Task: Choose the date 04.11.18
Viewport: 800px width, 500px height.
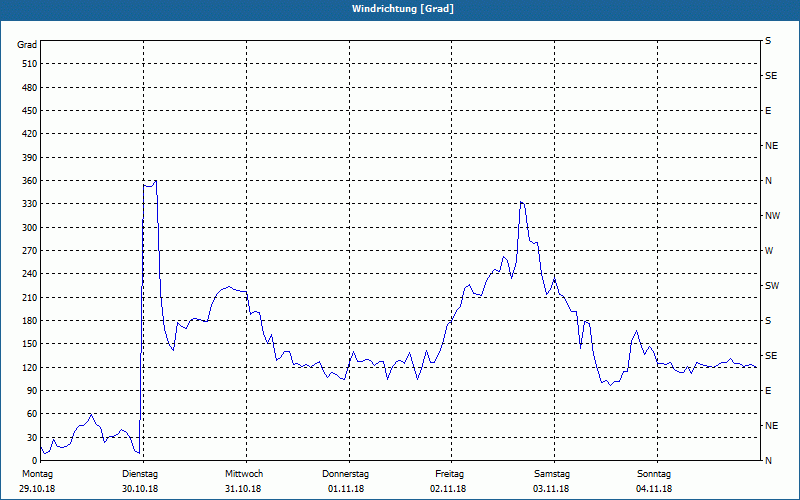Action: [654, 489]
